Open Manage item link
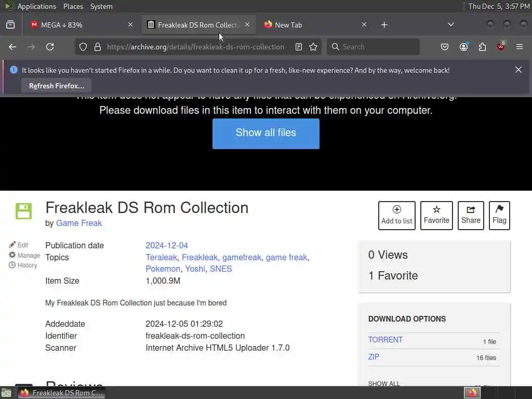The width and height of the screenshot is (532, 399). click(24, 255)
